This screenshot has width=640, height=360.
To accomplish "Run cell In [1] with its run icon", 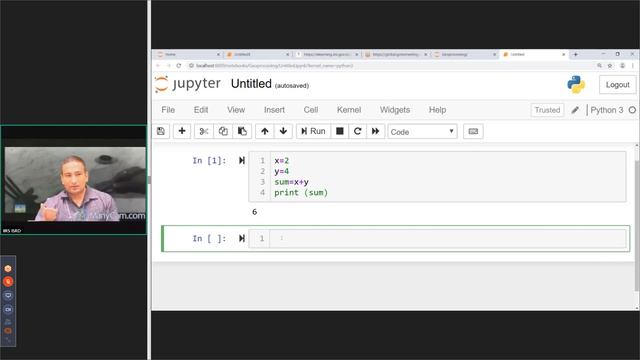I will pyautogui.click(x=242, y=160).
